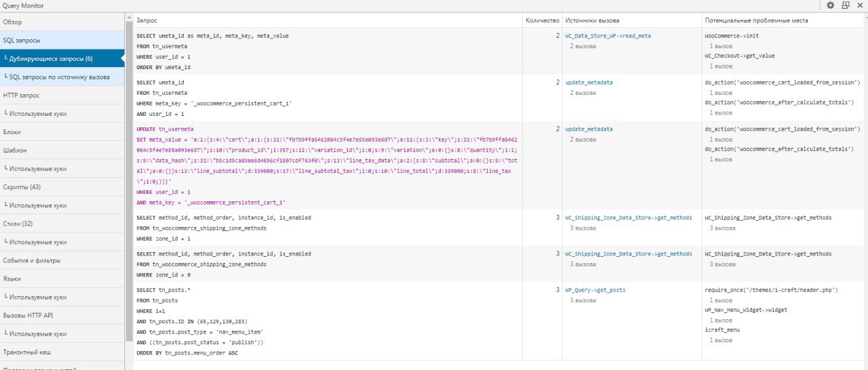Open the Скрипты (43) section
The width and height of the screenshot is (868, 370).
click(62, 186)
